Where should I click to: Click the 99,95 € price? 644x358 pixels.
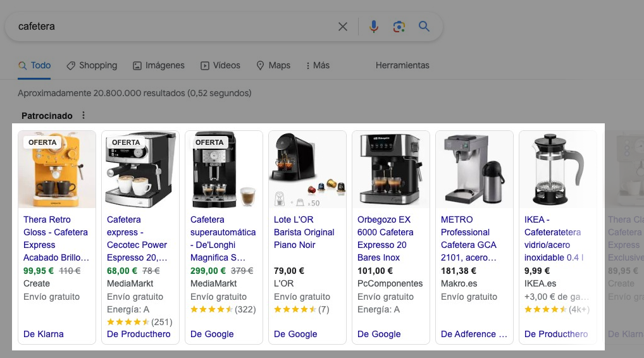tap(39, 271)
